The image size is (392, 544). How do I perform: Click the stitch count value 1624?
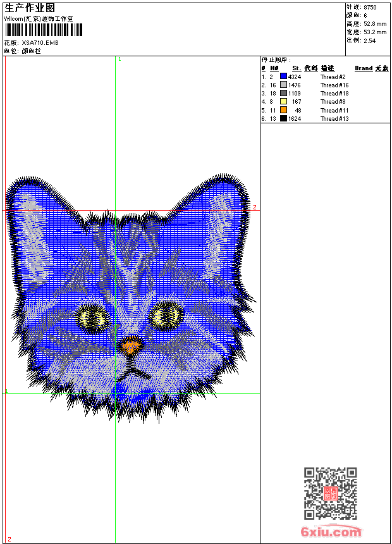pos(295,119)
